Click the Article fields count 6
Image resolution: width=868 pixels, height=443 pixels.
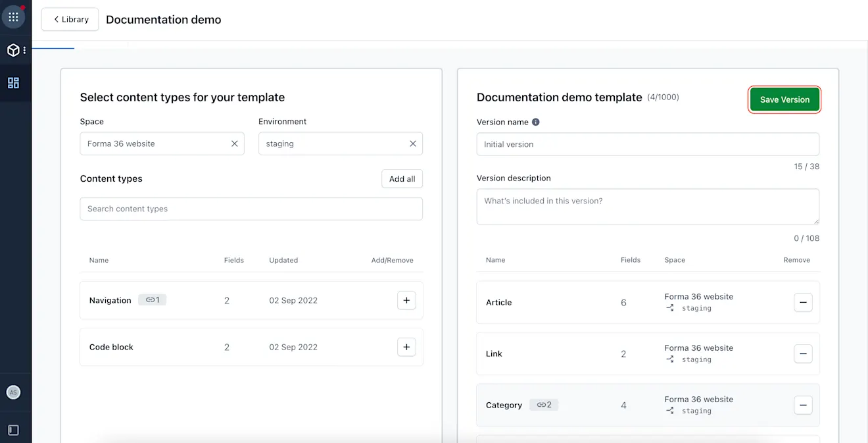[x=623, y=303]
